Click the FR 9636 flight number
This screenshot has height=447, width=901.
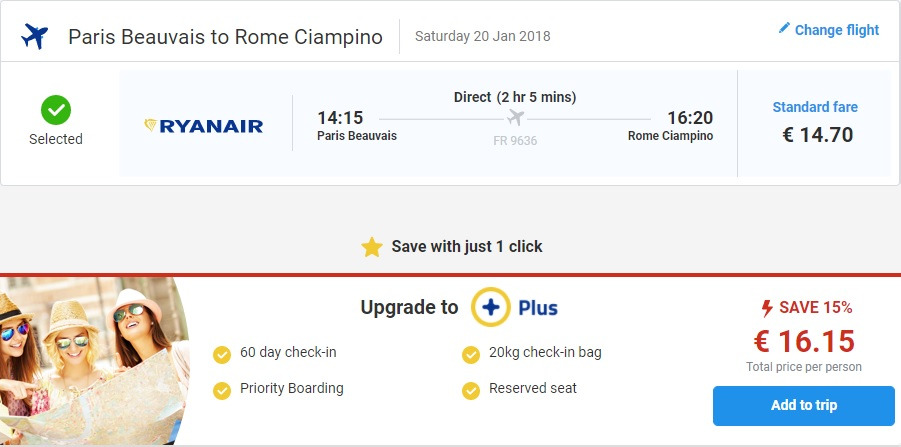[515, 141]
